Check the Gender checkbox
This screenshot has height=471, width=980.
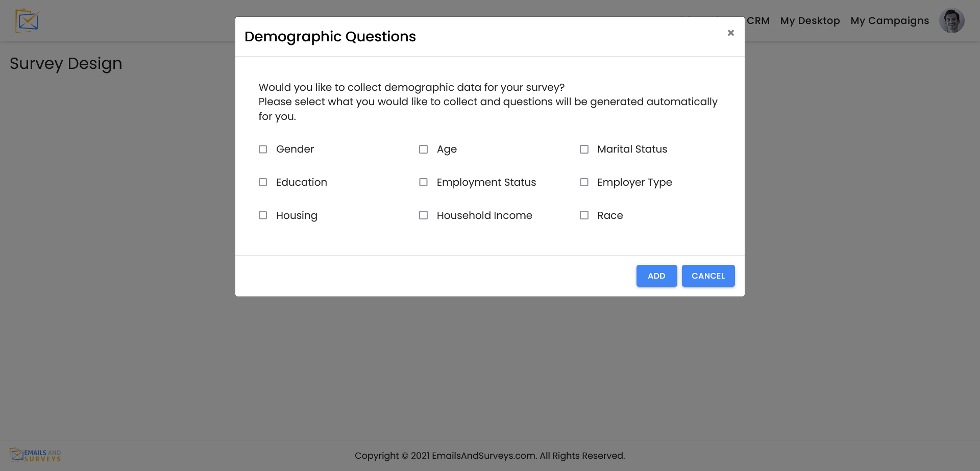tap(263, 150)
